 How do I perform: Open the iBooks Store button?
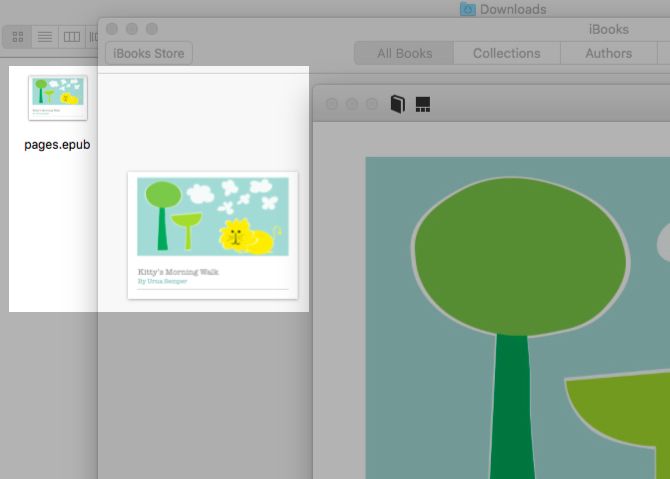tap(149, 53)
